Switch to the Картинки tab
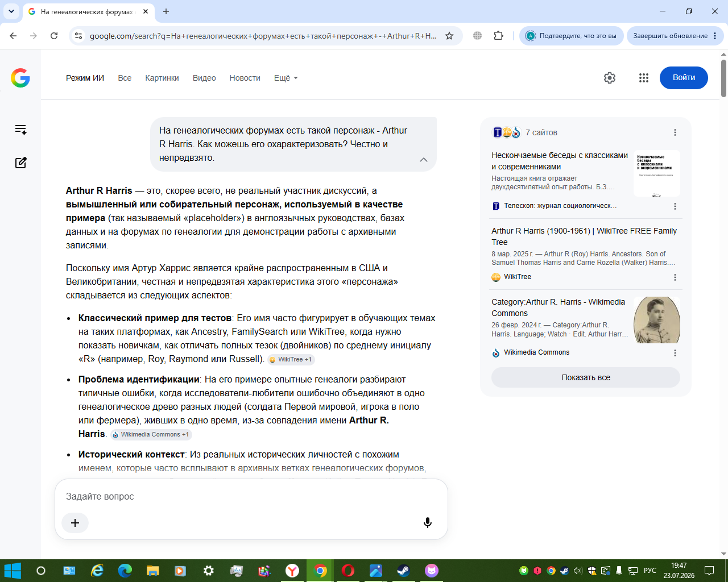This screenshot has width=728, height=582. pyautogui.click(x=162, y=78)
